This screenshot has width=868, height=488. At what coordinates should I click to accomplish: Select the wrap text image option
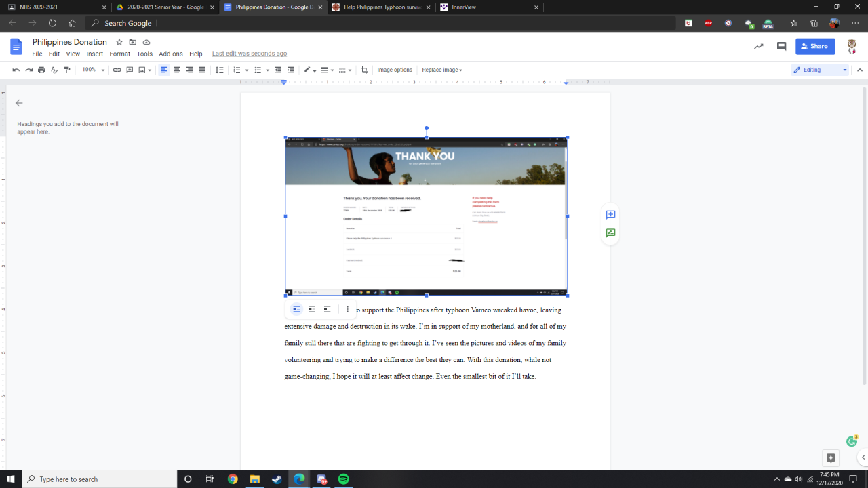(x=312, y=309)
